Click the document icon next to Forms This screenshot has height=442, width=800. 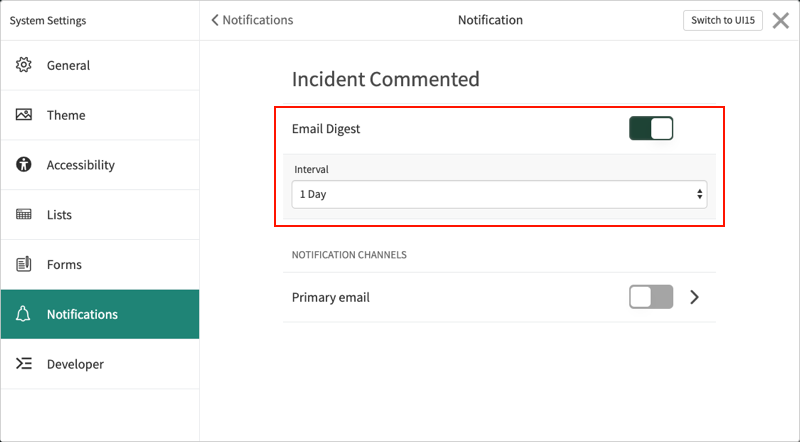coord(24,265)
